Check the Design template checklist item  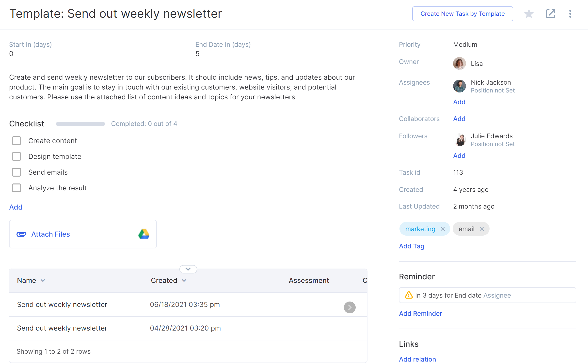[16, 156]
